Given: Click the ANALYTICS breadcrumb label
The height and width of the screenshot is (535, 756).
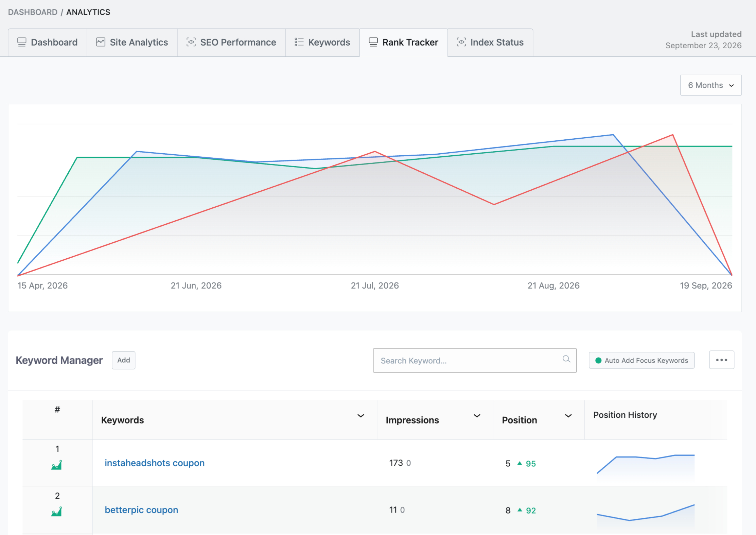Looking at the screenshot, I should pos(88,12).
